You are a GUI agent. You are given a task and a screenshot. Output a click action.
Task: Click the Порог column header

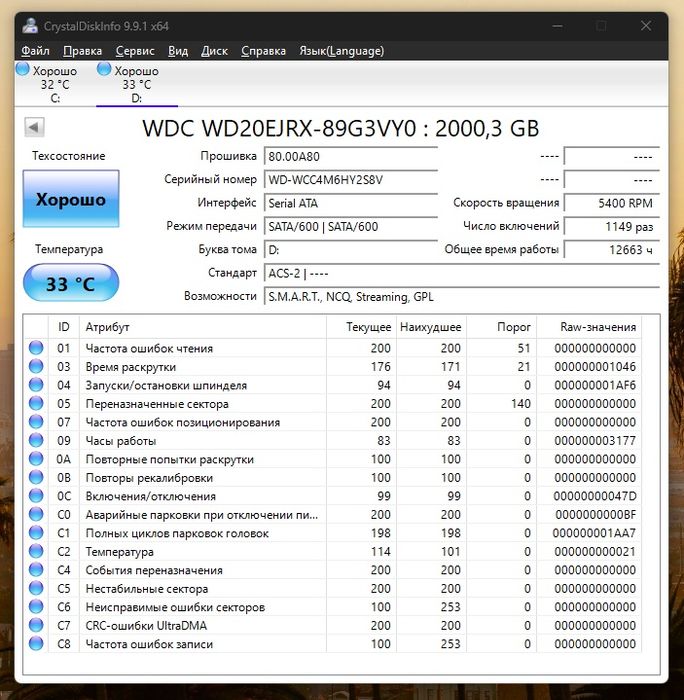tap(501, 327)
